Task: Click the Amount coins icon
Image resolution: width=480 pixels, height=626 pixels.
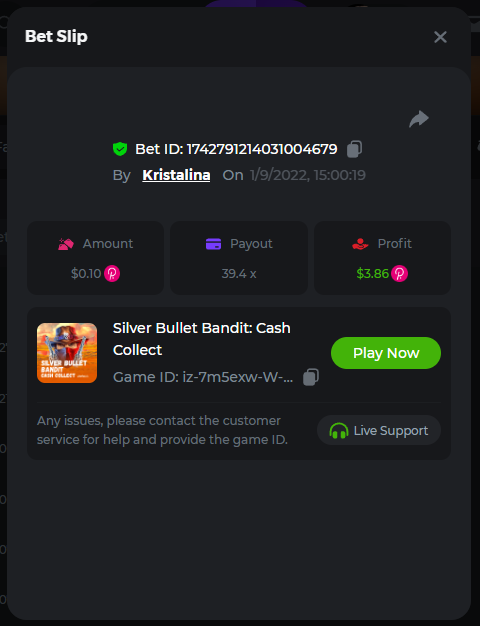Action: [x=66, y=244]
